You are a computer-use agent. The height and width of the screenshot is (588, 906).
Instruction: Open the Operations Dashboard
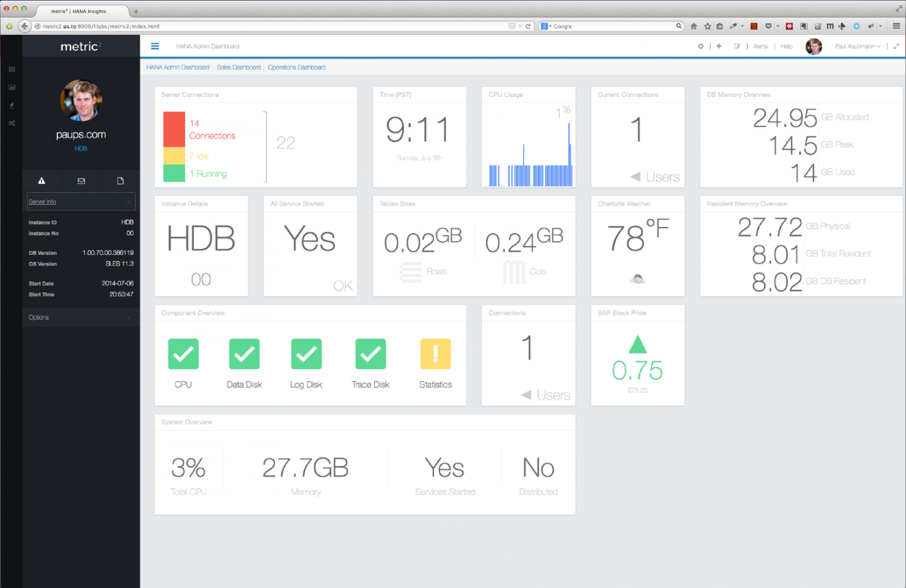click(x=297, y=67)
